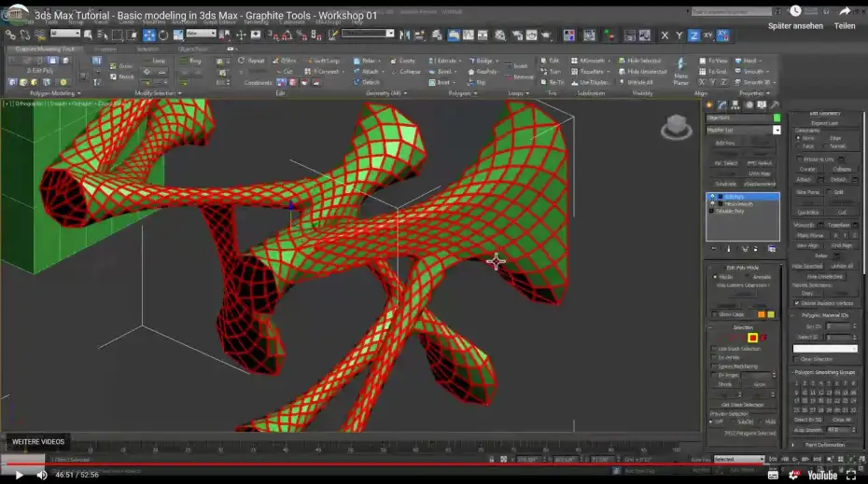Open the Object Paint ribbon tab

[192, 49]
